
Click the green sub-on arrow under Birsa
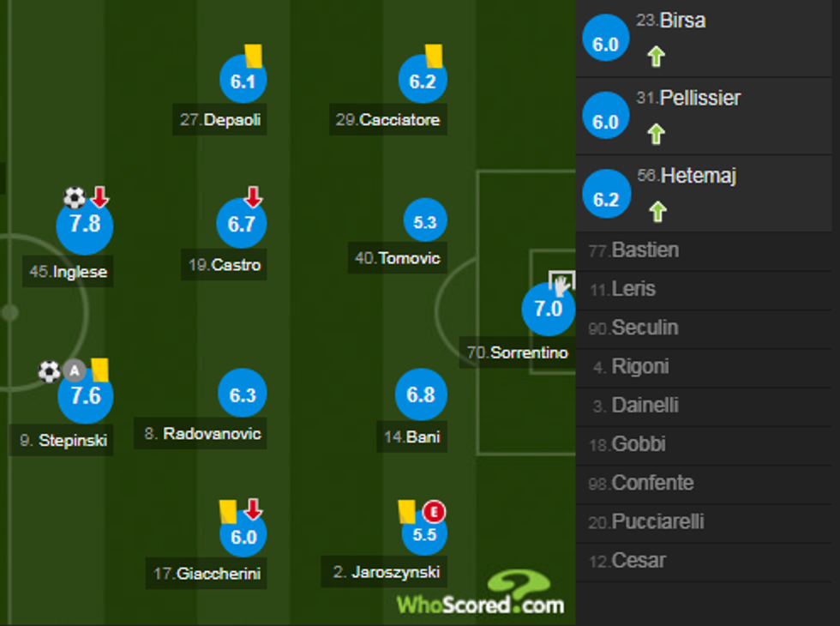[x=657, y=57]
